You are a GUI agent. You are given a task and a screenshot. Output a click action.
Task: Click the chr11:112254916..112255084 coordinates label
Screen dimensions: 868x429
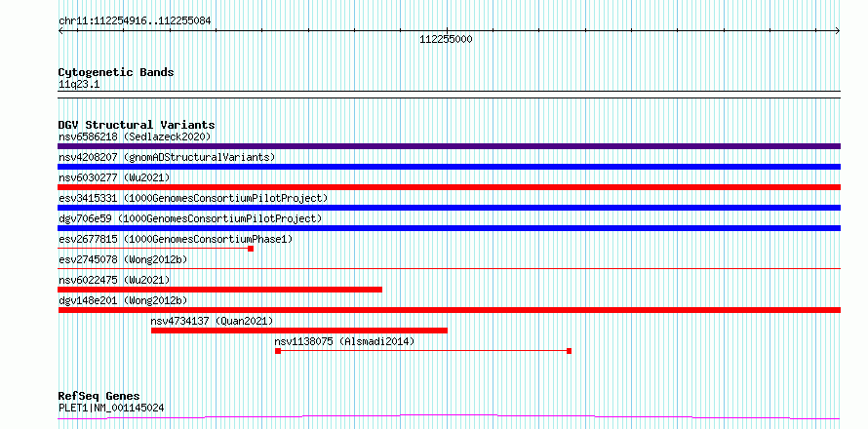point(135,21)
